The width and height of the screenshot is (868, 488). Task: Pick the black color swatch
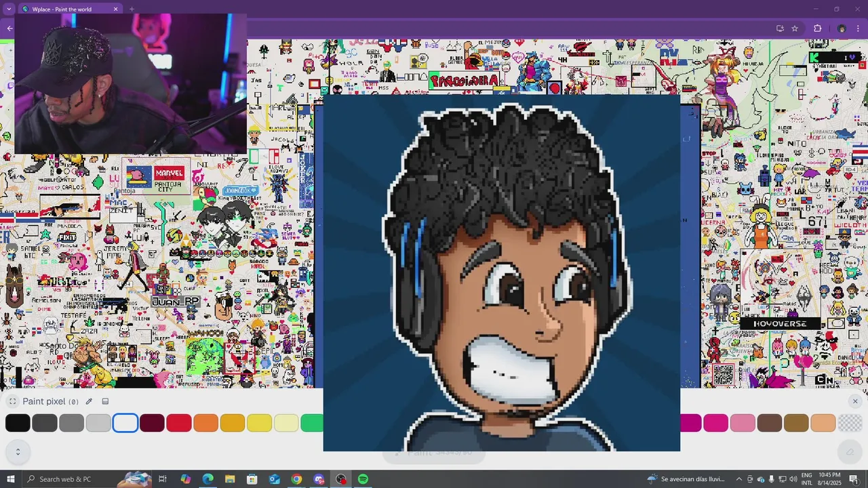(18, 423)
